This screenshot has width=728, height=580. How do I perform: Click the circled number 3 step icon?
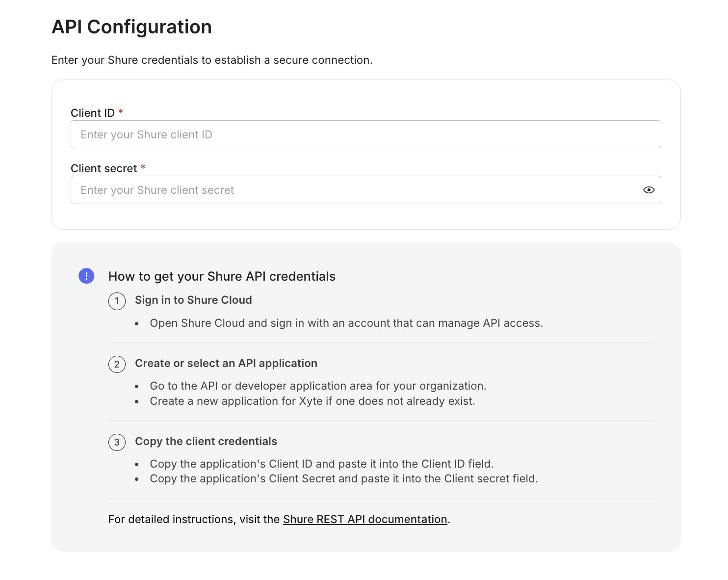(117, 442)
